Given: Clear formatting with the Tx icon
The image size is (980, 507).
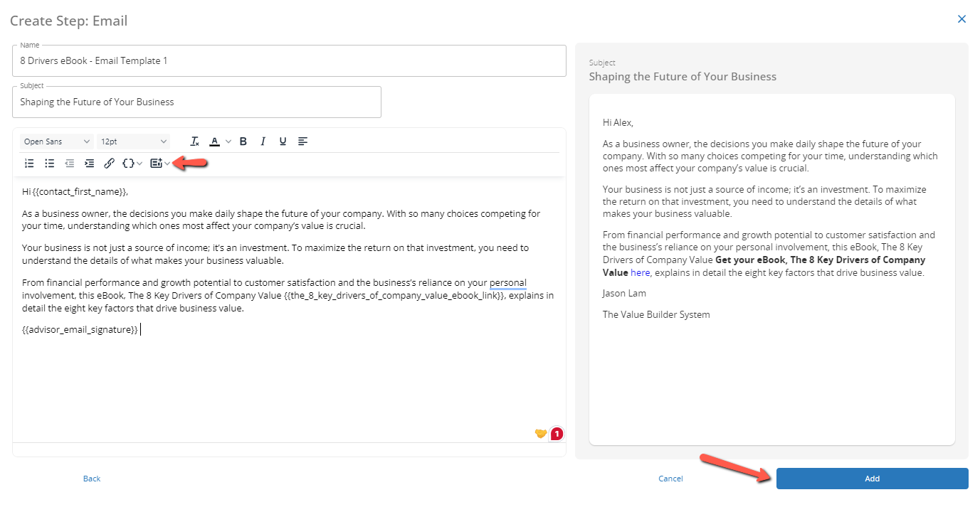Looking at the screenshot, I should point(194,141).
